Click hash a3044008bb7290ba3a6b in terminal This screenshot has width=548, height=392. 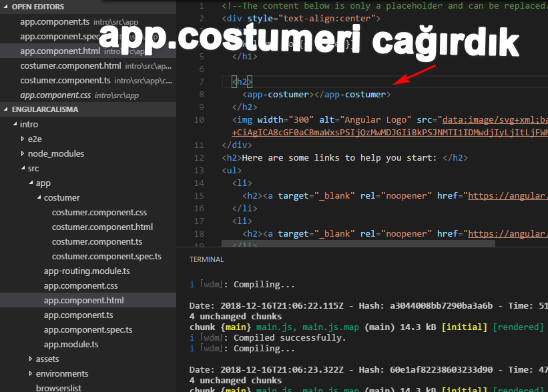(x=441, y=306)
